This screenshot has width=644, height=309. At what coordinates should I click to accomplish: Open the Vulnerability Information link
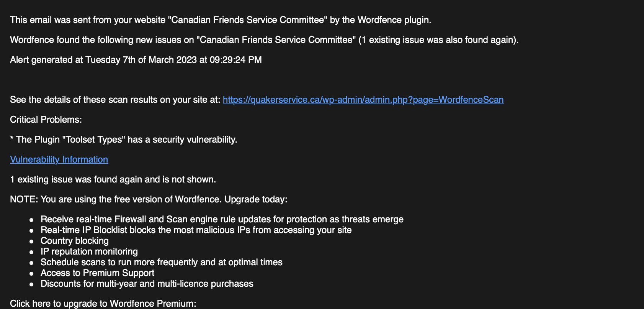pos(59,159)
